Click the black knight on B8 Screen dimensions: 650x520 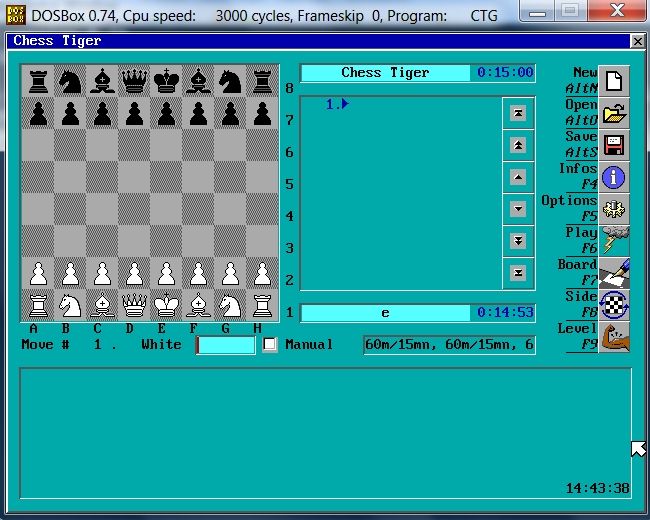coord(70,81)
